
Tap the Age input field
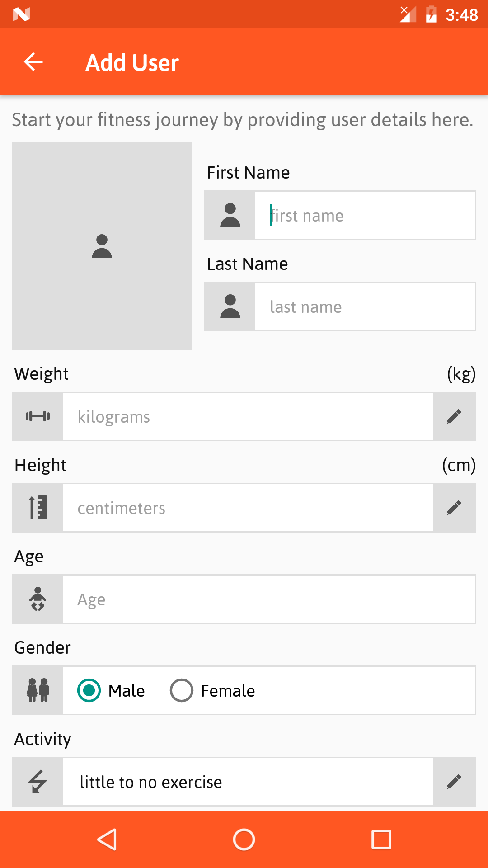pyautogui.click(x=269, y=599)
